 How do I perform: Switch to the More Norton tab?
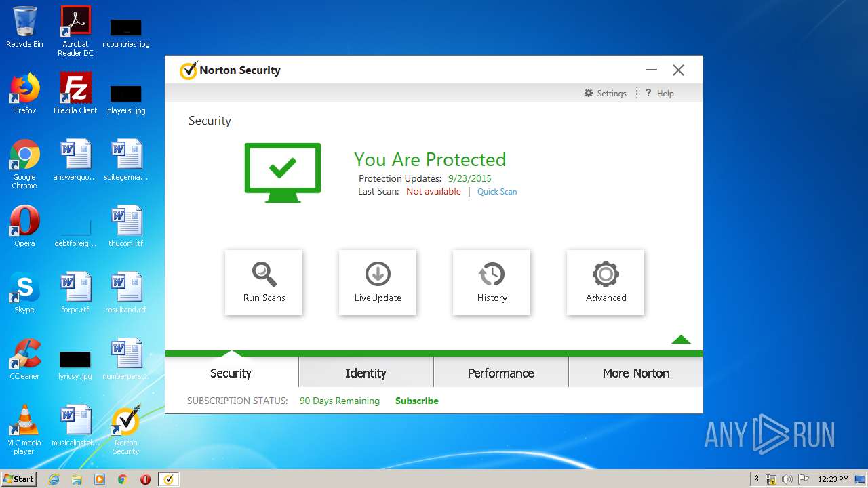[636, 373]
